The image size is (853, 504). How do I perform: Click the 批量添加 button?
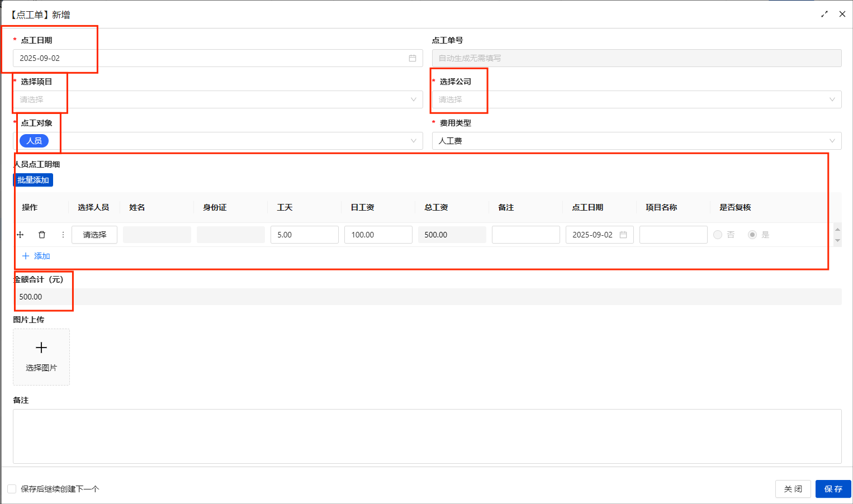coord(33,180)
